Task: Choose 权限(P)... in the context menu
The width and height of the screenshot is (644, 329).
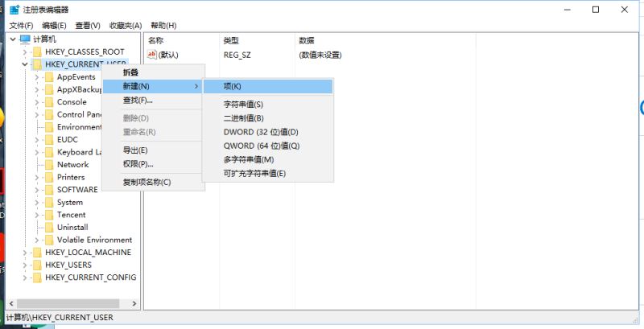Action: coord(153,164)
